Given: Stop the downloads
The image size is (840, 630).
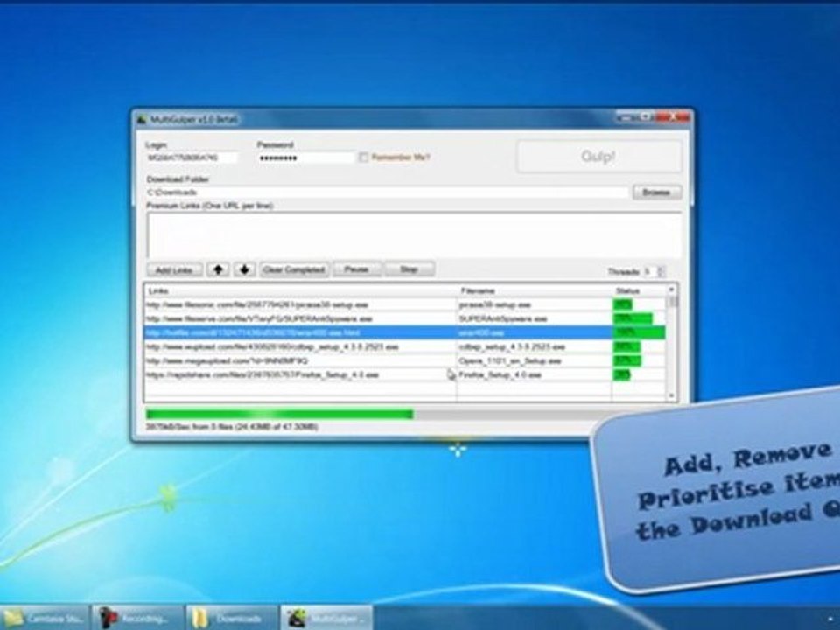Looking at the screenshot, I should [x=409, y=269].
